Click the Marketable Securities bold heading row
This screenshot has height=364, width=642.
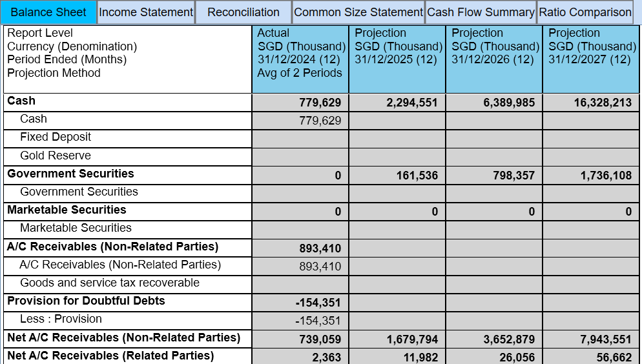pos(67,210)
